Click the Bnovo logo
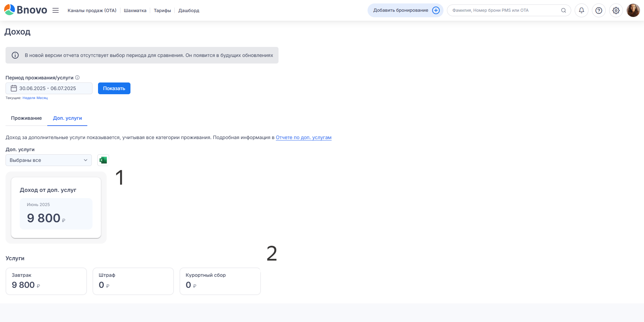The image size is (644, 322). pos(26,10)
